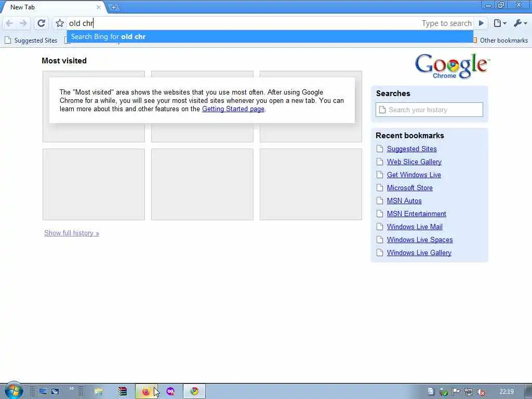The height and width of the screenshot is (399, 532).
Task: Open the Getting Started page link
Action: (233, 109)
